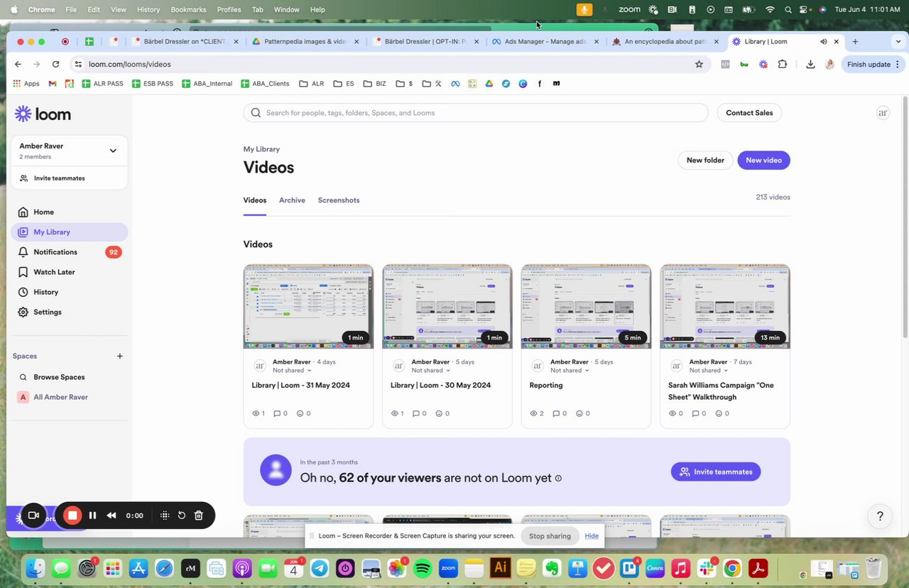Reload the page
Viewport: 909px width, 588px height.
(55, 64)
